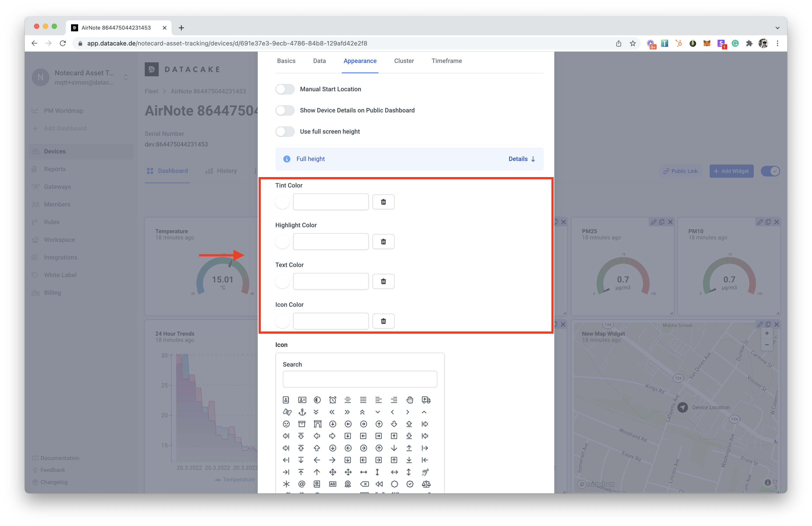This screenshot has width=812, height=526.
Task: Pick the award ribbon icon
Action: tap(348, 484)
